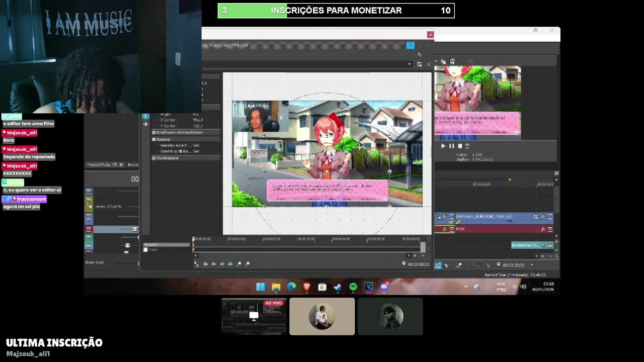Create a keyframe with the diamond plus icon
The image size is (644, 362).
(x=239, y=264)
